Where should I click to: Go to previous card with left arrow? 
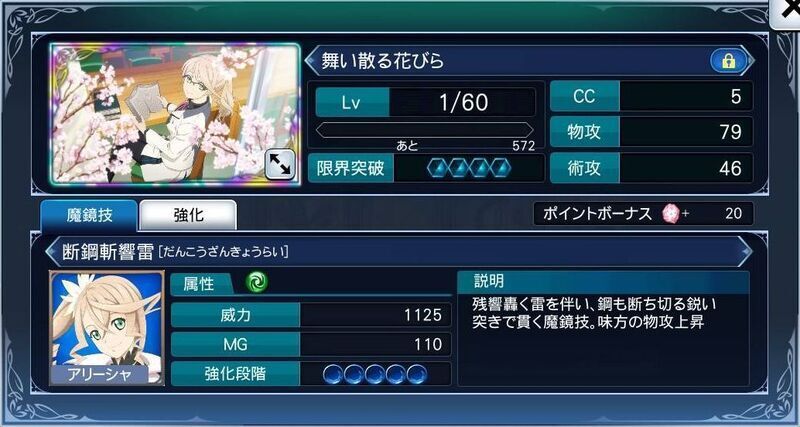(x=311, y=61)
